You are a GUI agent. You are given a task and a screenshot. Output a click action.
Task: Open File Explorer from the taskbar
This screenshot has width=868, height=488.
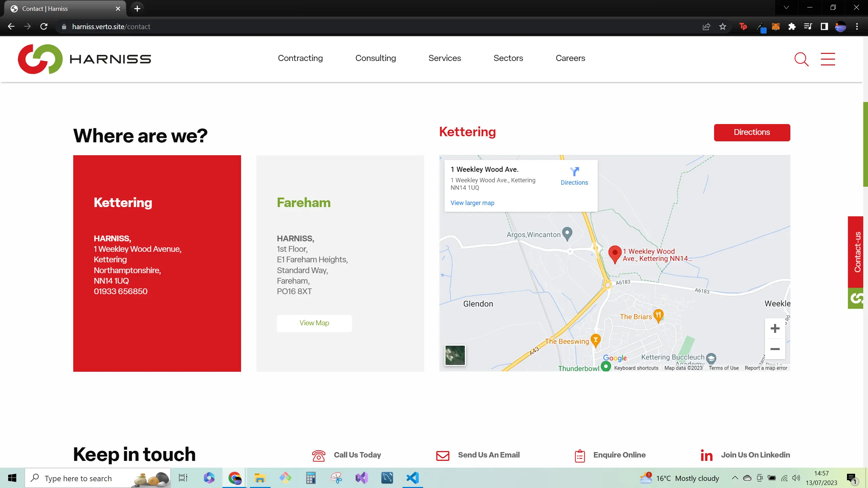click(x=260, y=478)
